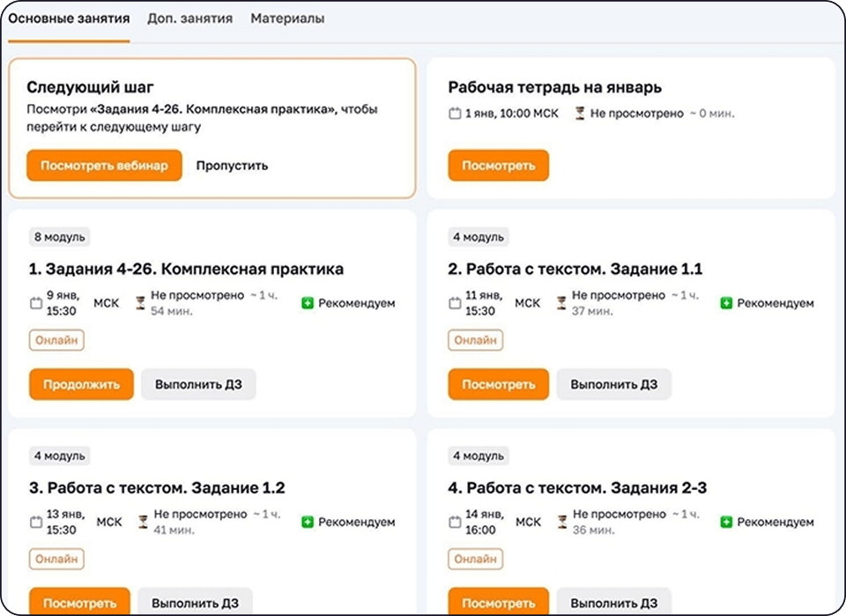Click Онлайн tag in Задание 1.1 card
846x616 pixels.
pos(475,340)
